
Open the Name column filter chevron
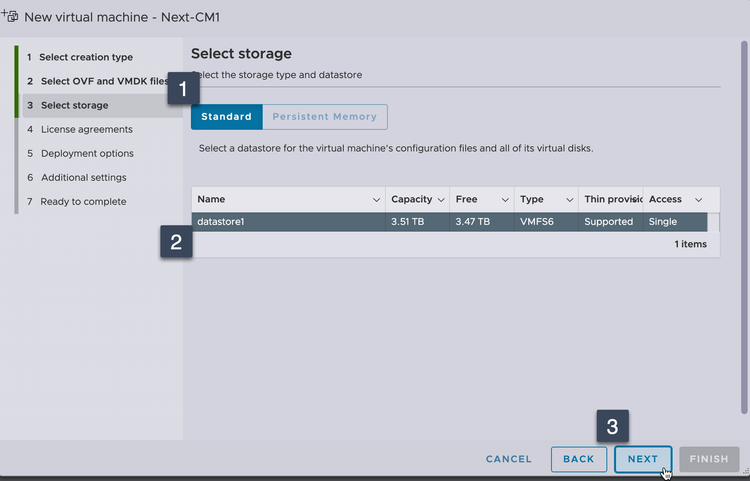pos(376,200)
